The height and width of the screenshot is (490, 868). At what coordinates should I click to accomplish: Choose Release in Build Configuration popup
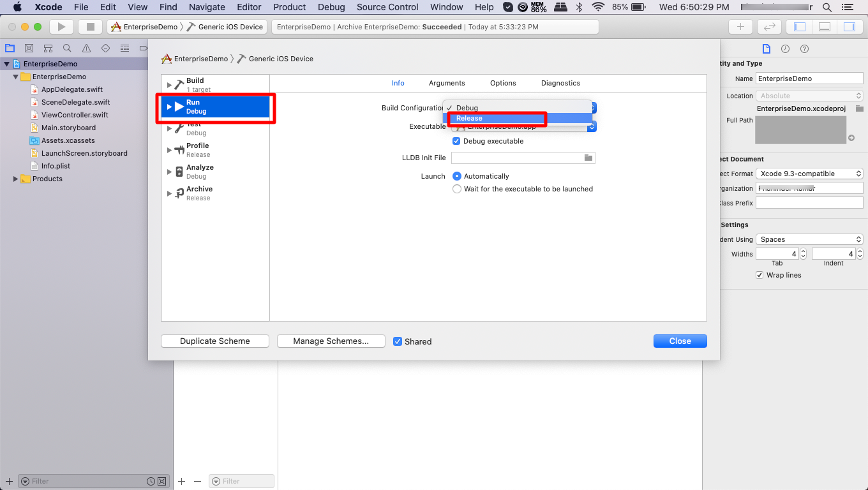click(518, 118)
